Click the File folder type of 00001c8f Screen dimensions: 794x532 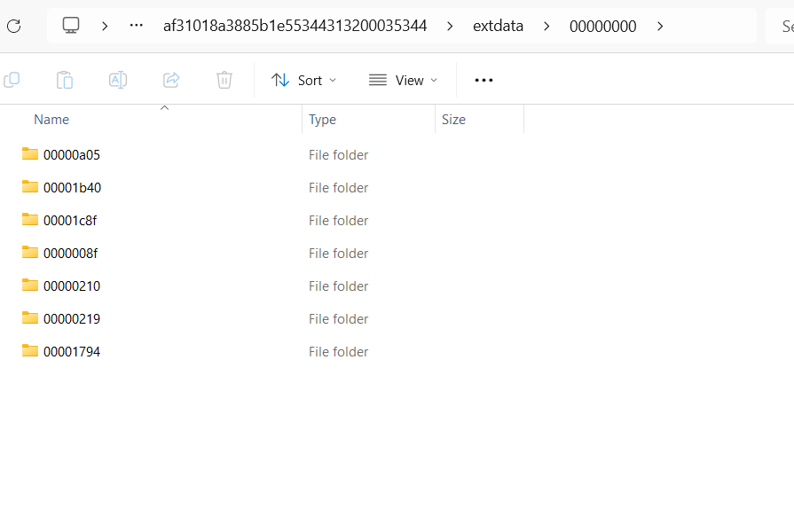point(338,221)
